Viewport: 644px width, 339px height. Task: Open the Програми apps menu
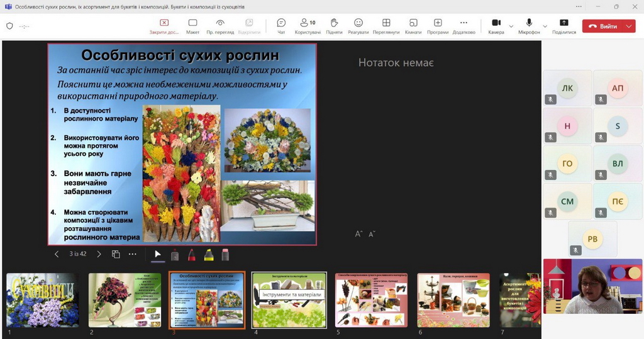click(438, 26)
